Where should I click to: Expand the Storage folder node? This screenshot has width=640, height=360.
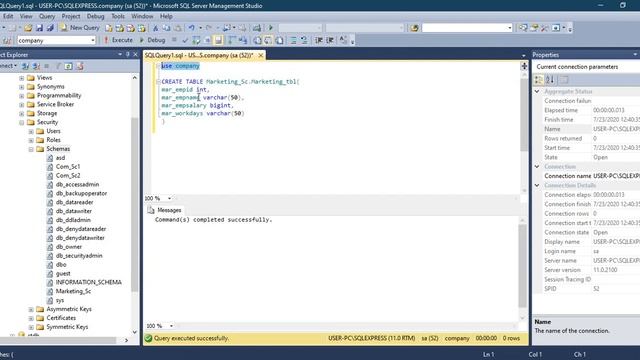tap(22, 113)
